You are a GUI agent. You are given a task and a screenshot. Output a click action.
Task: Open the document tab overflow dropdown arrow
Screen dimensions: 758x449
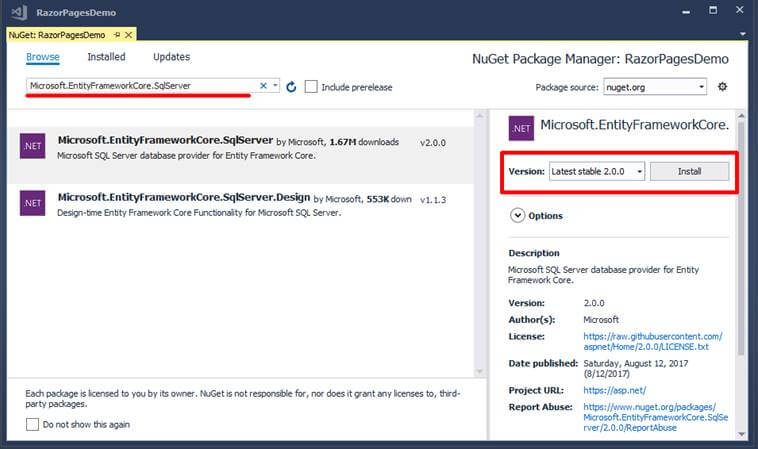point(743,34)
